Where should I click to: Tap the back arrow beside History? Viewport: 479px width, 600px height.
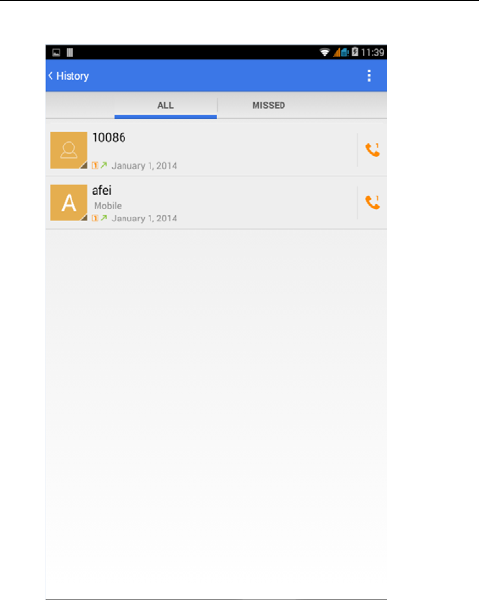[51, 76]
